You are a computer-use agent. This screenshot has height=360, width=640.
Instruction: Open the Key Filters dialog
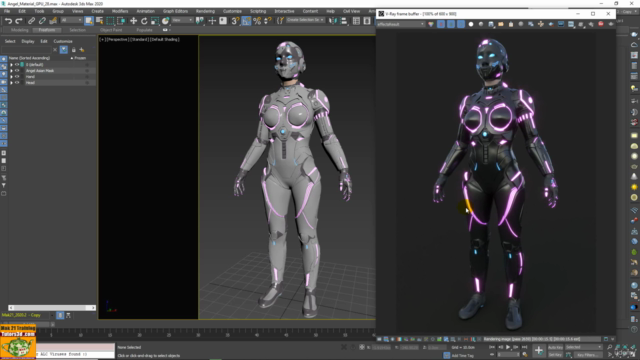(x=588, y=355)
